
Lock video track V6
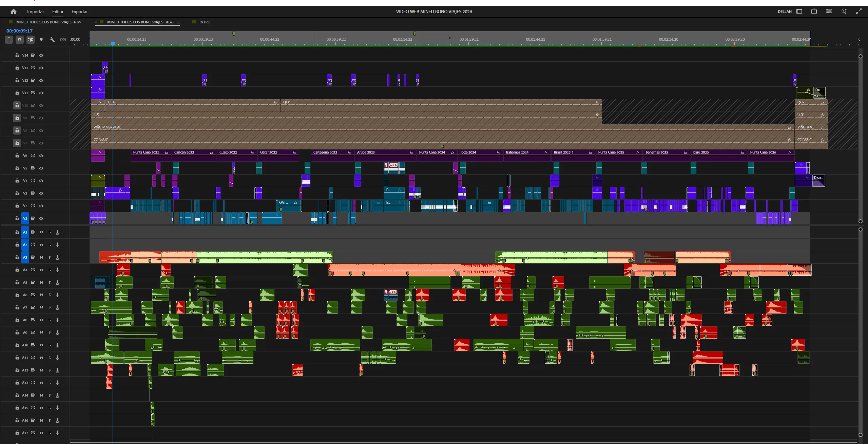click(17, 156)
